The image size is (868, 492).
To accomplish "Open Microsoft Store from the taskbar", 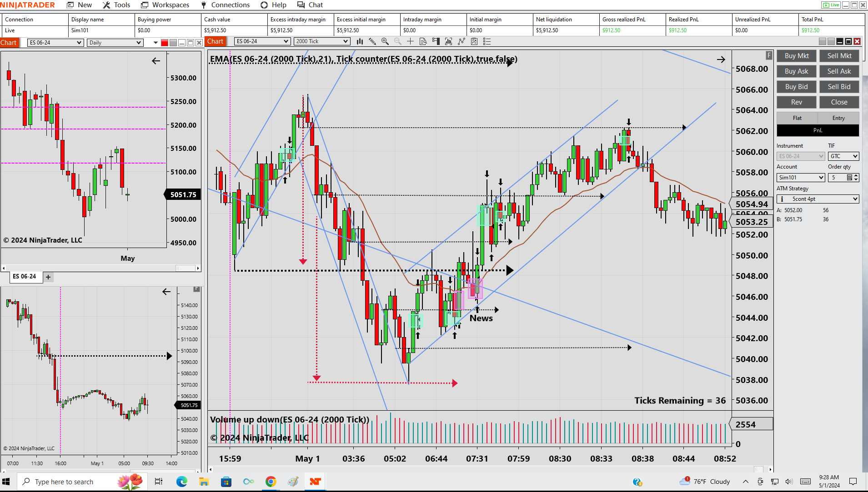I will click(x=226, y=482).
